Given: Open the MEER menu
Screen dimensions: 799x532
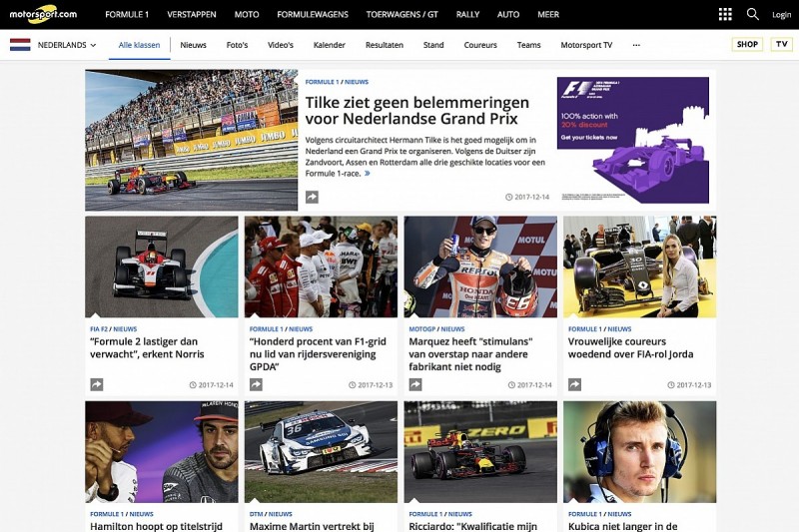Looking at the screenshot, I should (x=548, y=15).
